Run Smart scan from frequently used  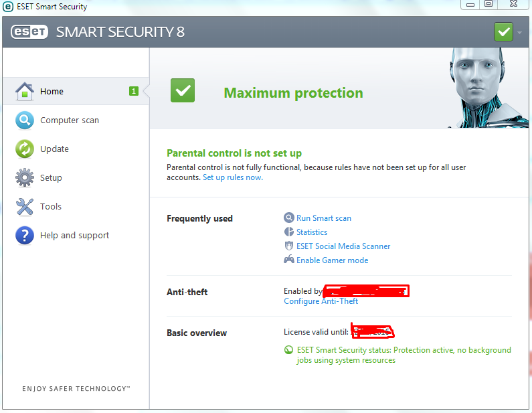(324, 218)
